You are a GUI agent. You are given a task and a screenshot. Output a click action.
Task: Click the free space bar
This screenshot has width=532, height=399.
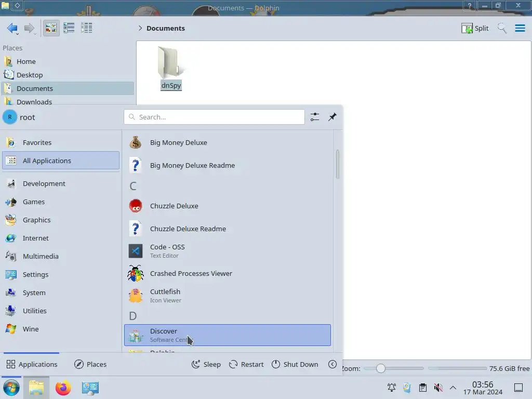coord(457,368)
